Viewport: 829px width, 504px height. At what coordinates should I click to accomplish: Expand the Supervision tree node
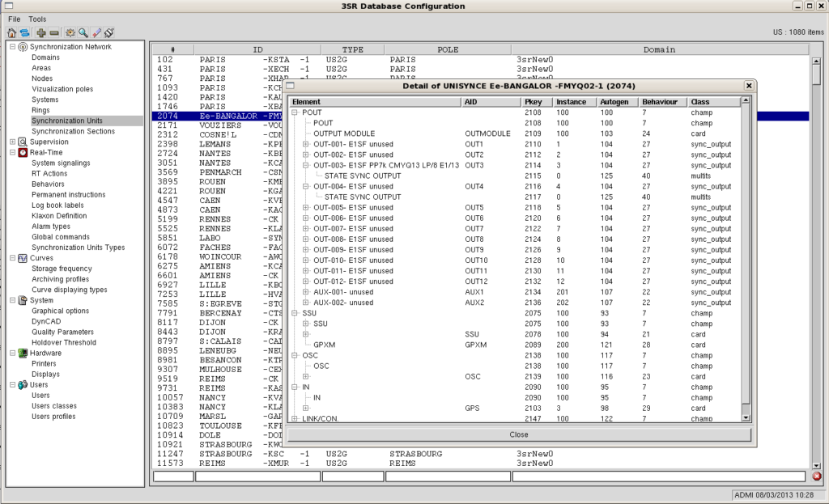[12, 142]
